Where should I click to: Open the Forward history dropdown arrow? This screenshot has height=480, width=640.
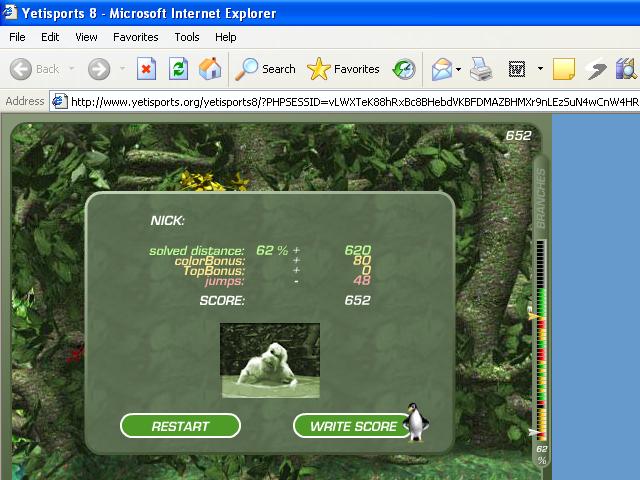pyautogui.click(x=122, y=69)
